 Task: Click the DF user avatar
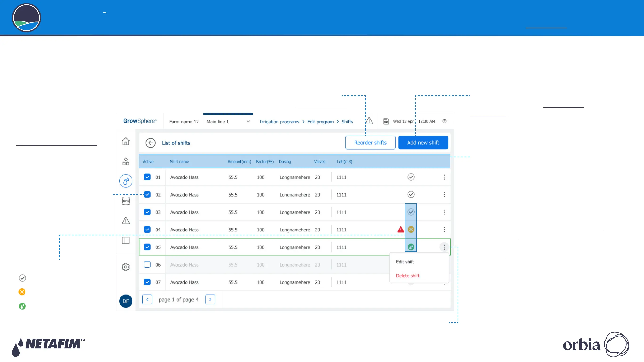coord(126,301)
